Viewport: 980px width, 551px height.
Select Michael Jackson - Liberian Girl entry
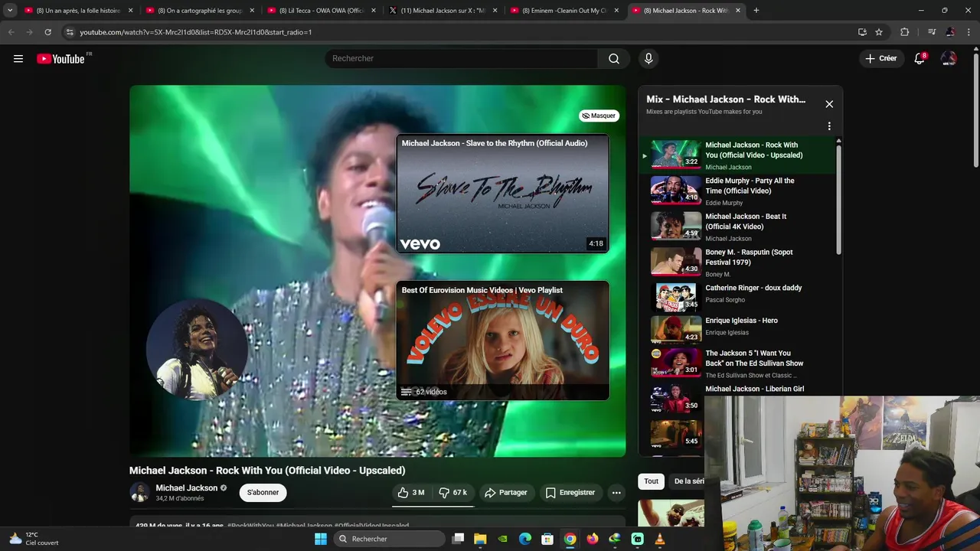(738, 397)
